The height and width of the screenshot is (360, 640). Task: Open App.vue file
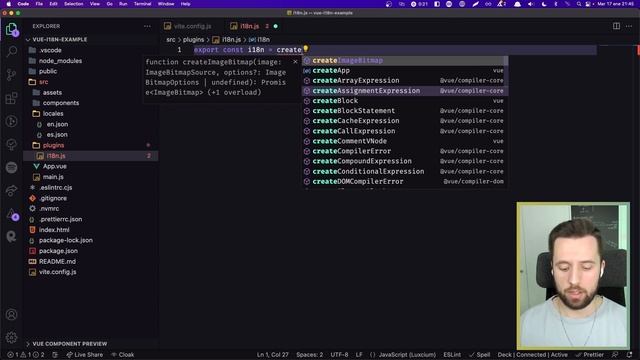[91, 167]
